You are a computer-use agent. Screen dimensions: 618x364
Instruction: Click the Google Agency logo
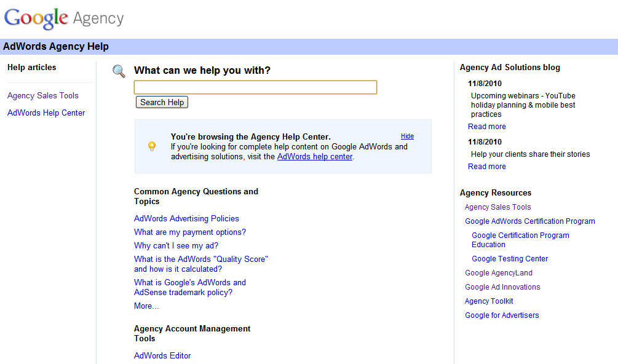pyautogui.click(x=64, y=18)
